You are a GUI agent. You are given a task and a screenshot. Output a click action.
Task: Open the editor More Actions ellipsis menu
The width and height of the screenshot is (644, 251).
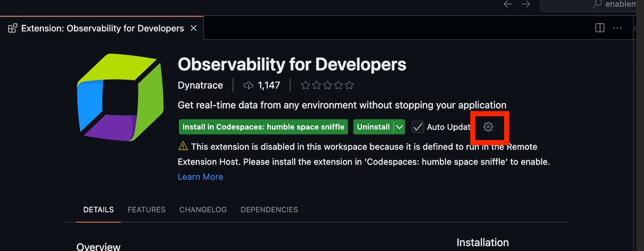[x=617, y=28]
